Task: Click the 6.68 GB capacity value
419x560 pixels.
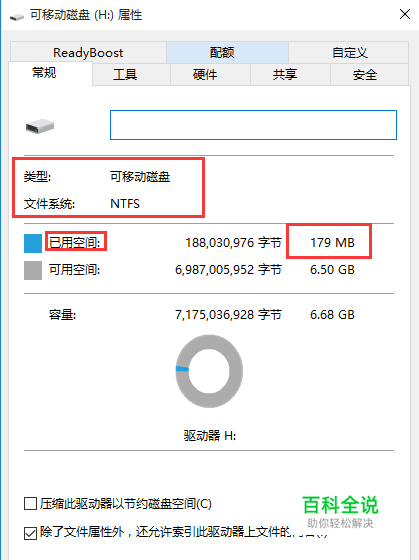Action: click(332, 315)
